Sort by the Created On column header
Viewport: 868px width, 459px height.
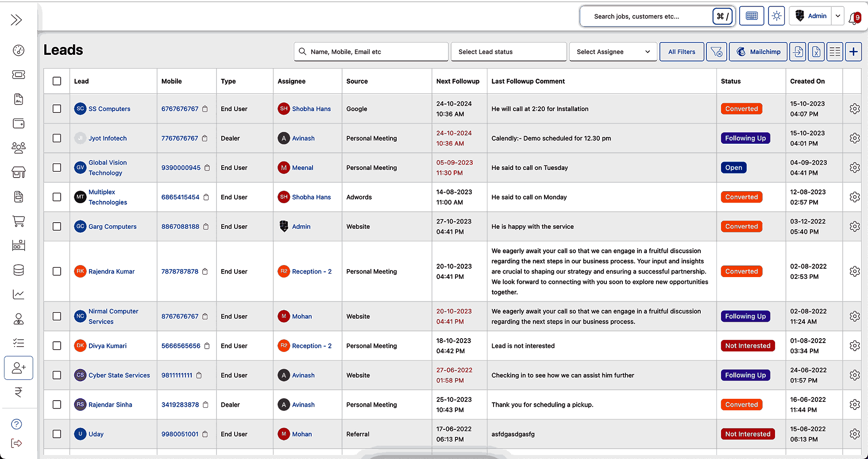coord(807,81)
